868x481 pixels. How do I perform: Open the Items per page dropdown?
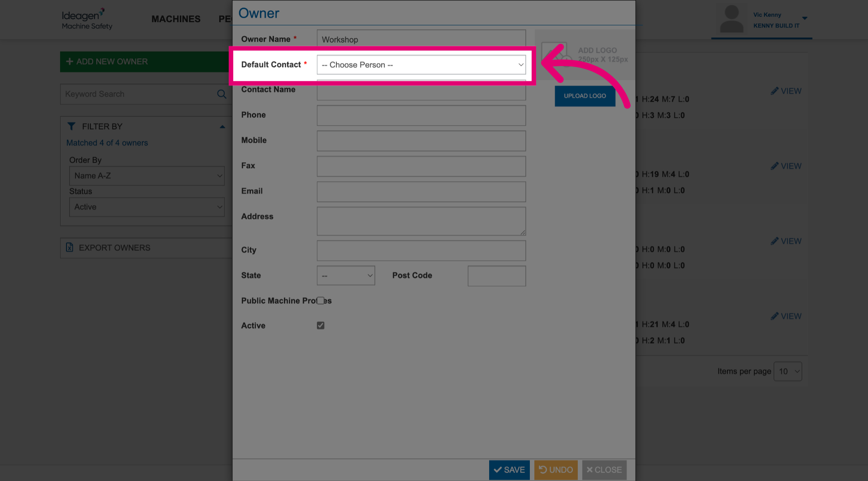point(788,371)
